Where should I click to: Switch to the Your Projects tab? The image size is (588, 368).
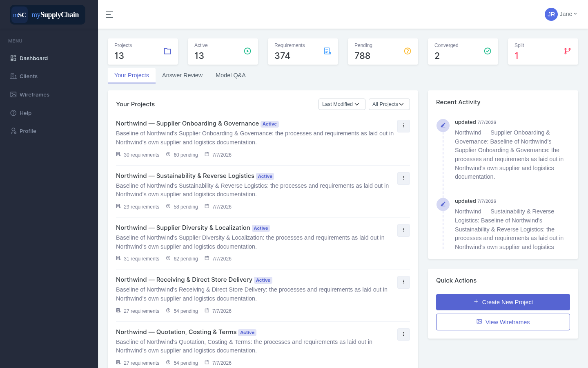[x=131, y=75]
